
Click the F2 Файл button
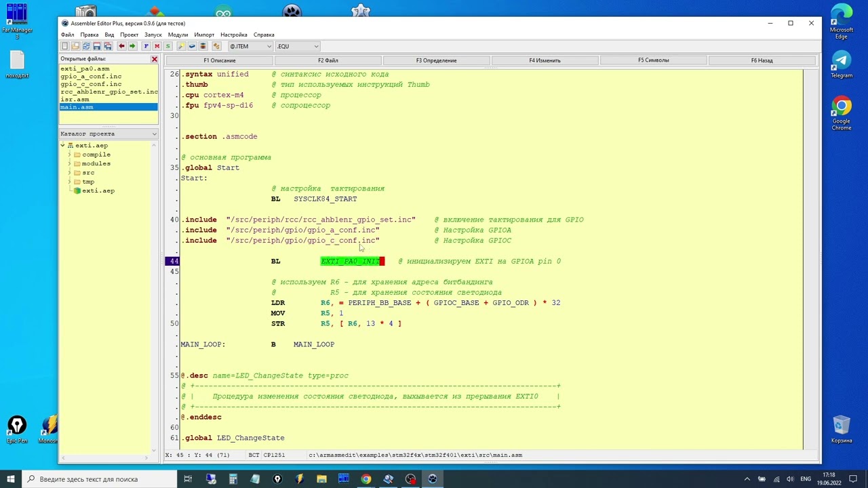[328, 60]
